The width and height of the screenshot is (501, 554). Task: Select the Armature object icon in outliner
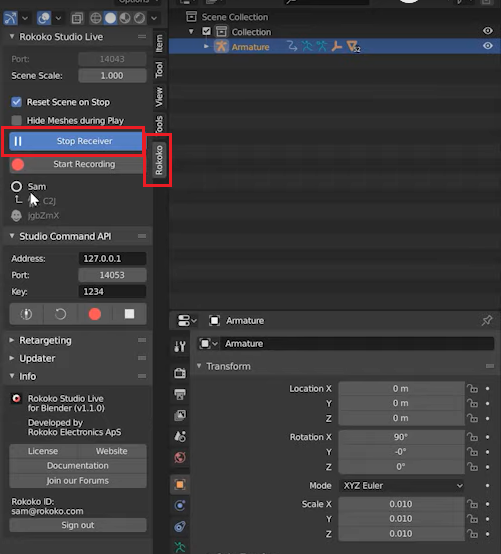pos(221,46)
